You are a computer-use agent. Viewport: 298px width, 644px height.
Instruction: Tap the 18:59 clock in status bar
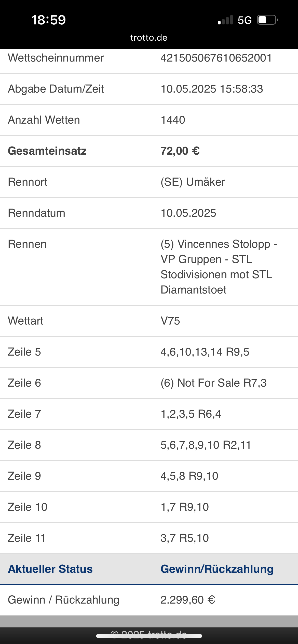(x=48, y=20)
